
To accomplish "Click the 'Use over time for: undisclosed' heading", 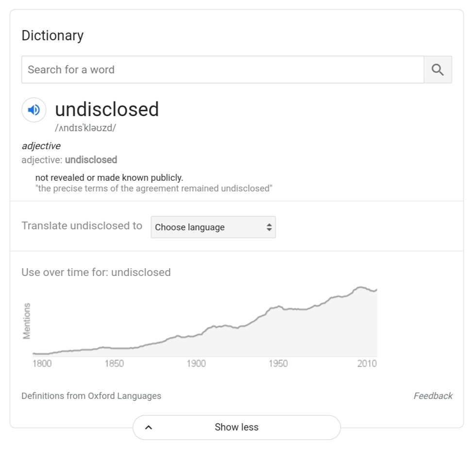I will pyautogui.click(x=96, y=272).
